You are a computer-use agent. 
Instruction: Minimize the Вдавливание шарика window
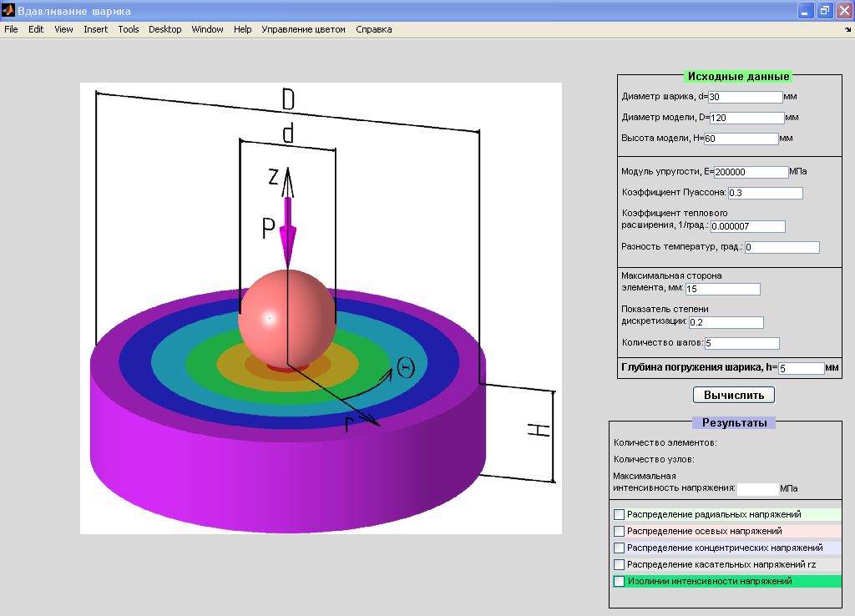tap(806, 11)
